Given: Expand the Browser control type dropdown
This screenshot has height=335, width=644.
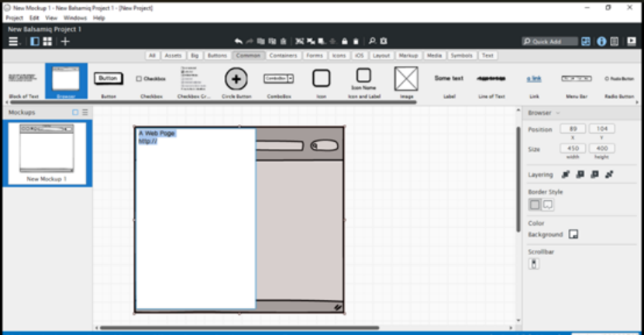Looking at the screenshot, I should pyautogui.click(x=558, y=113).
